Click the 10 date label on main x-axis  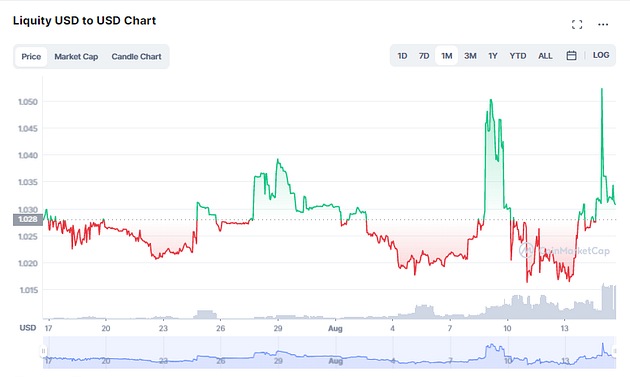[507, 328]
